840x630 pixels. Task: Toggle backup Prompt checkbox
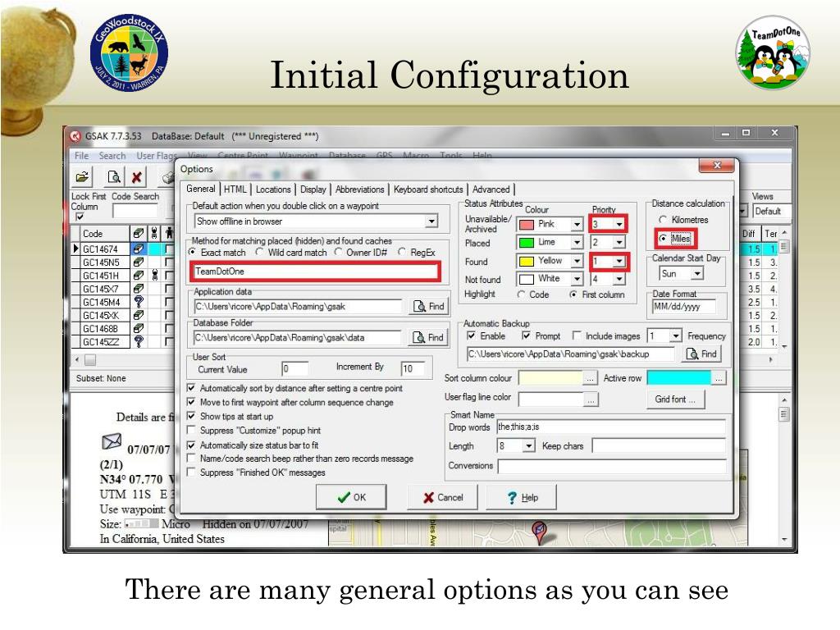527,336
